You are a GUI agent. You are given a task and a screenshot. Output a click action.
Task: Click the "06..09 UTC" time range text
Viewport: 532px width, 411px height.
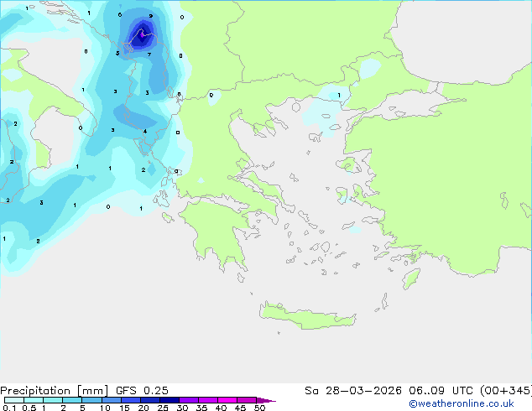(x=441, y=391)
